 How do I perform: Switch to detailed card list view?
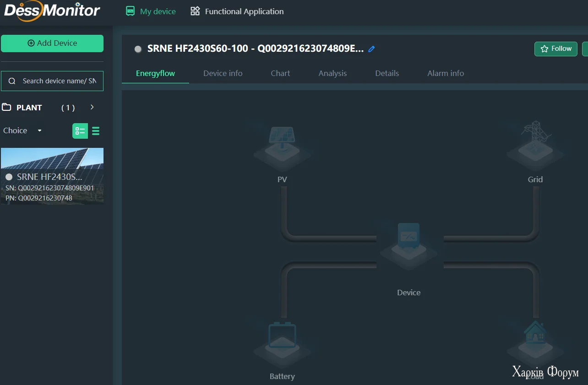click(80, 131)
